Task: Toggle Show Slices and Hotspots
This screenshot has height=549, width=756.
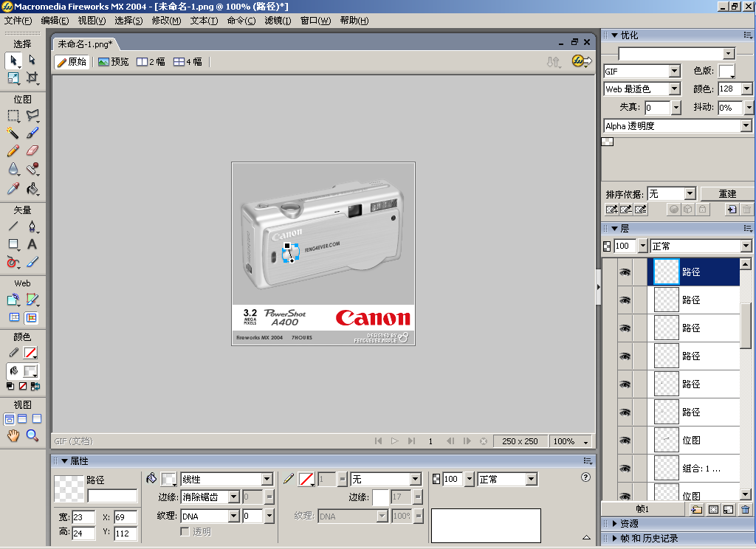Action: click(31, 317)
